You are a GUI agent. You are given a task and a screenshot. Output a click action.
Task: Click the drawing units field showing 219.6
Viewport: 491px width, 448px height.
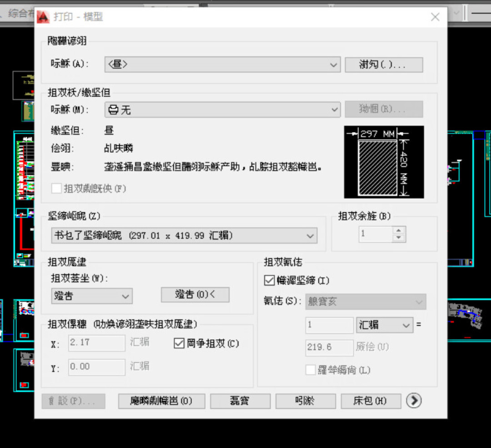tap(330, 348)
